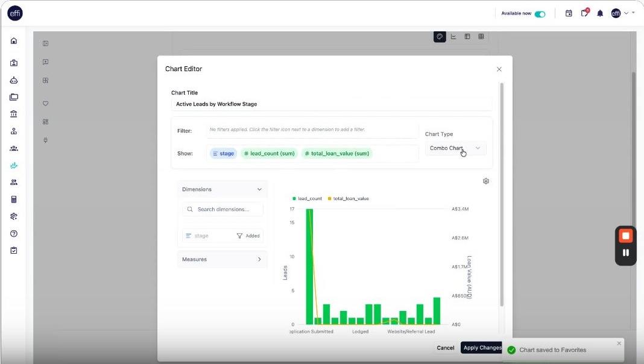
Task: Click the filter funnel icon beside stage
Action: 239,236
